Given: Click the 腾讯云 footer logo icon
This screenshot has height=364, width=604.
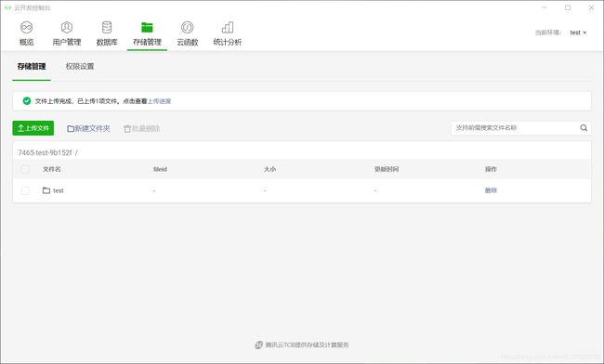Looking at the screenshot, I should (259, 344).
